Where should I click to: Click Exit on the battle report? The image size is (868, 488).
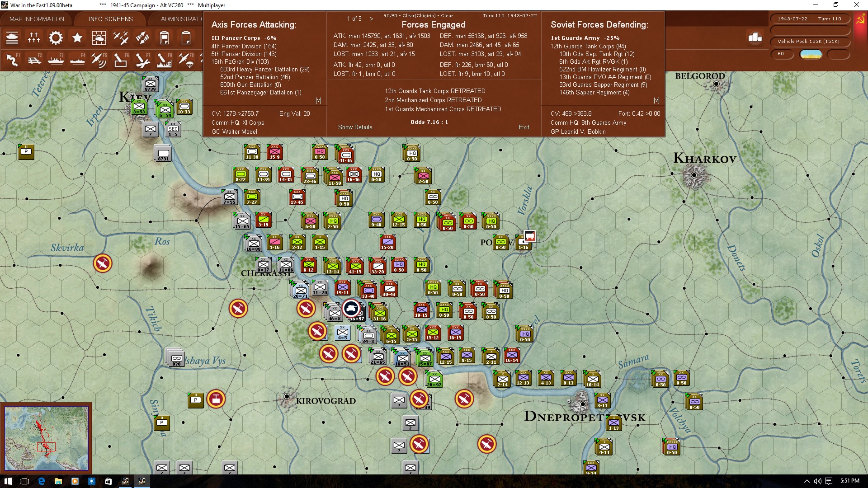(x=524, y=127)
